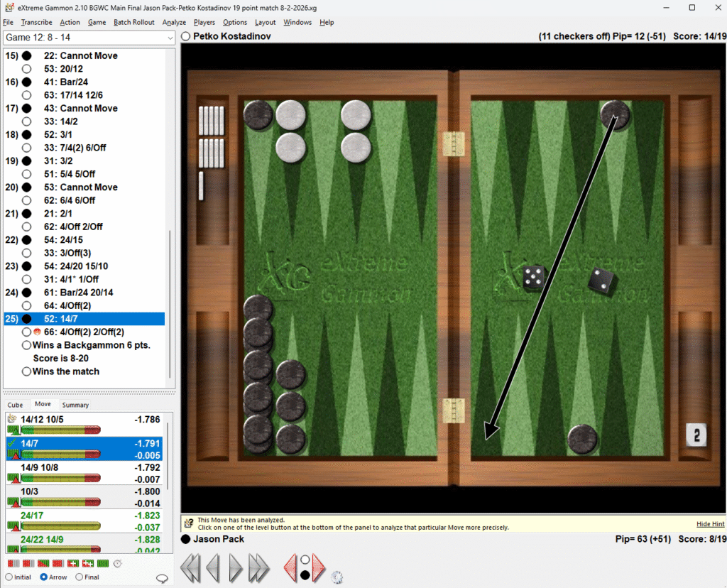Open the Layout menu
727x588 pixels.
coord(265,22)
